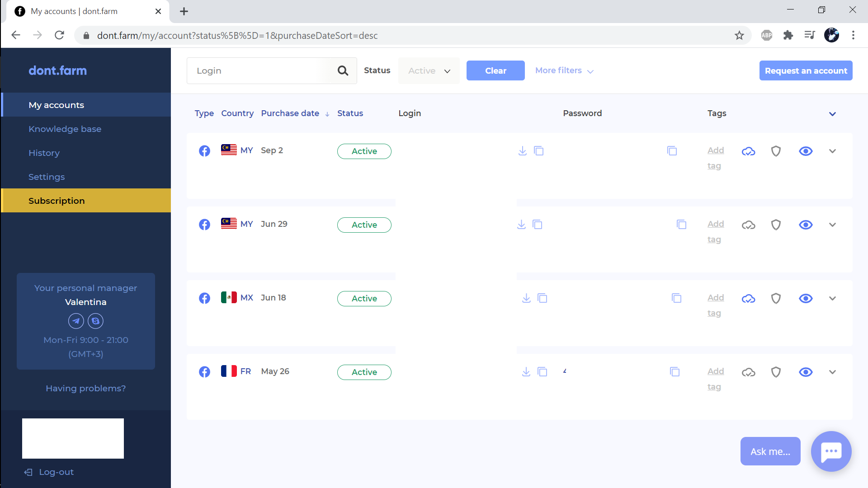Screen dimensions: 868x488
Task: Toggle password visibility in Jun 29 row
Action: coord(806,225)
